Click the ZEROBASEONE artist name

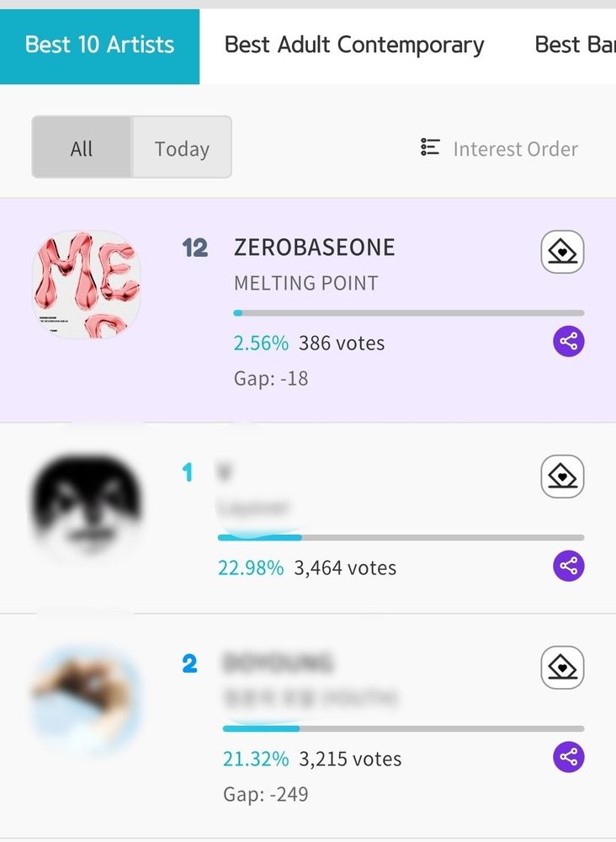coord(315,248)
